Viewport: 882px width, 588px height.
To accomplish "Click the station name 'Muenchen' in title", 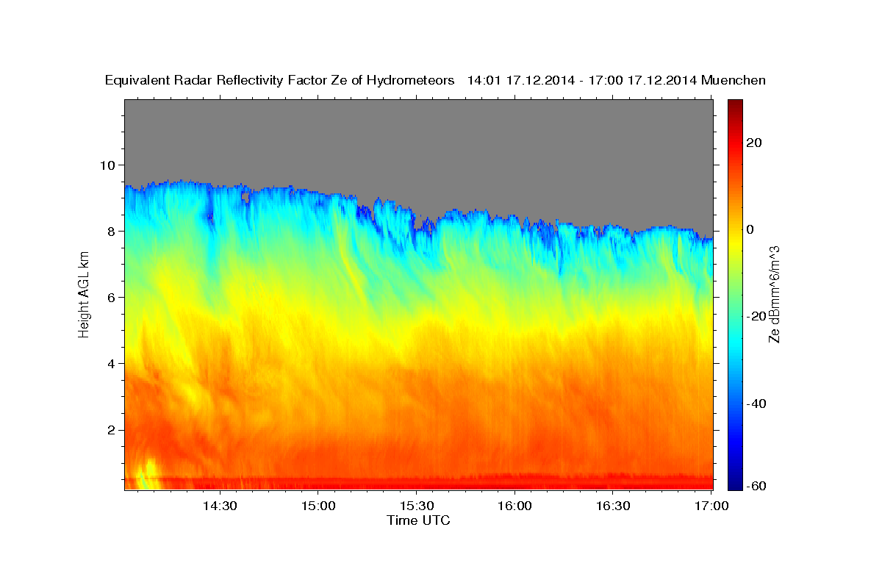I will pyautogui.click(x=734, y=81).
